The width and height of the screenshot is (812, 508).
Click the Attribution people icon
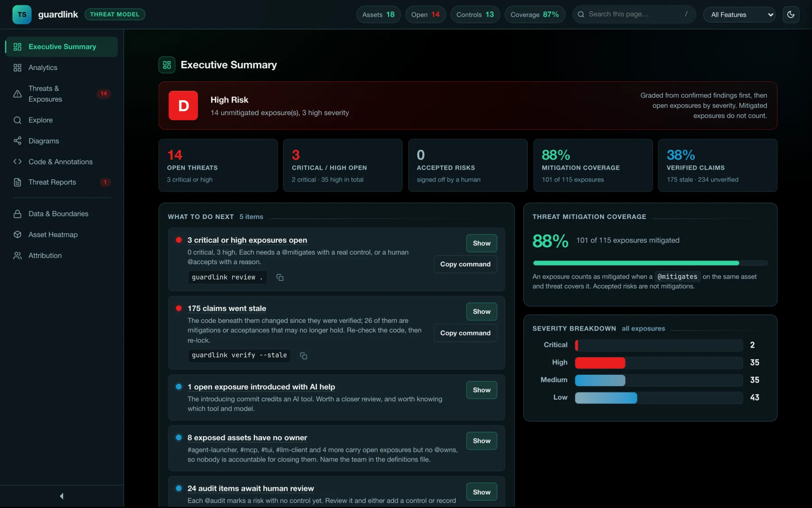click(18, 256)
